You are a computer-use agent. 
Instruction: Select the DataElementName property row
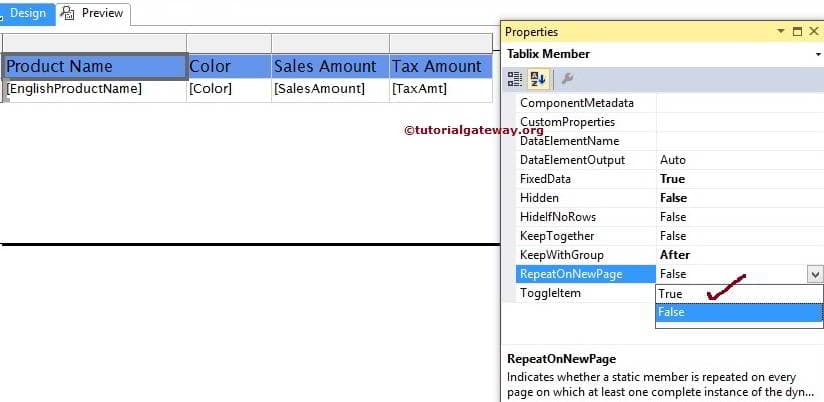click(670, 141)
